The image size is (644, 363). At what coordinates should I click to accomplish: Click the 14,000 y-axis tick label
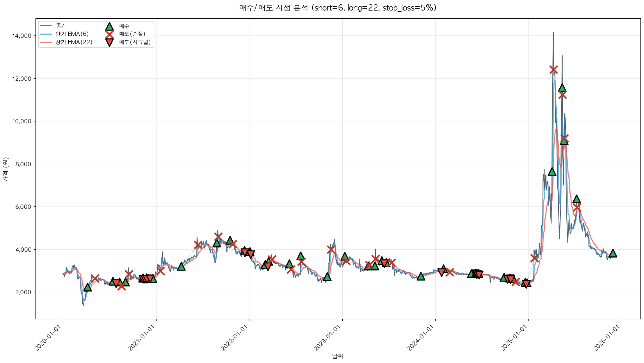click(x=21, y=36)
